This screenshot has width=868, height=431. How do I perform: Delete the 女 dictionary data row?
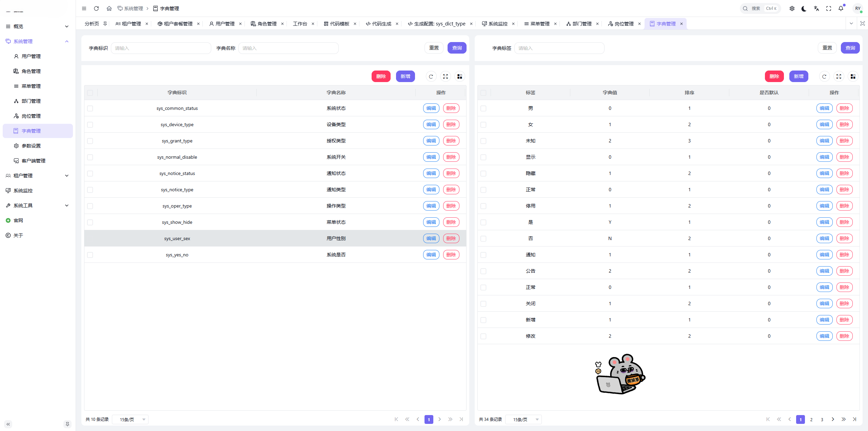[845, 124]
